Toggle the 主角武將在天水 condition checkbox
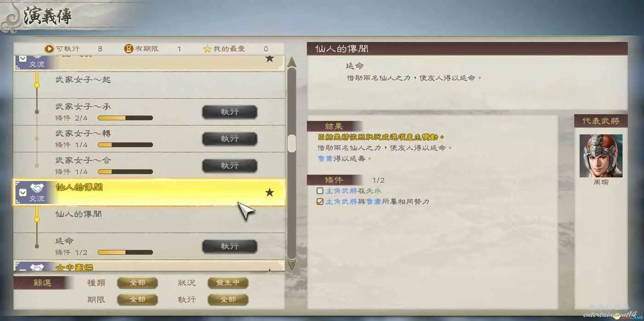This screenshot has height=321, width=644. coord(320,191)
